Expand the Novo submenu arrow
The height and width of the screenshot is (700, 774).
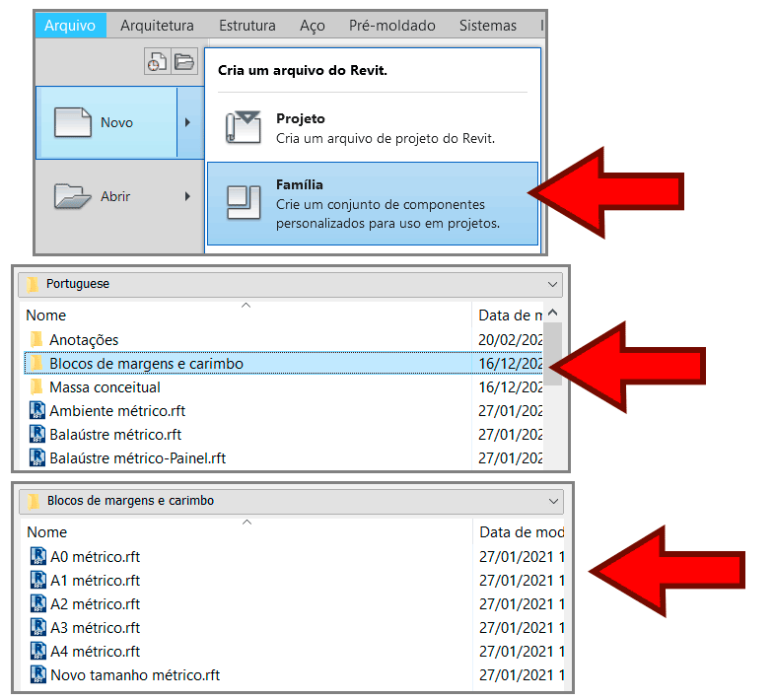[x=187, y=123]
